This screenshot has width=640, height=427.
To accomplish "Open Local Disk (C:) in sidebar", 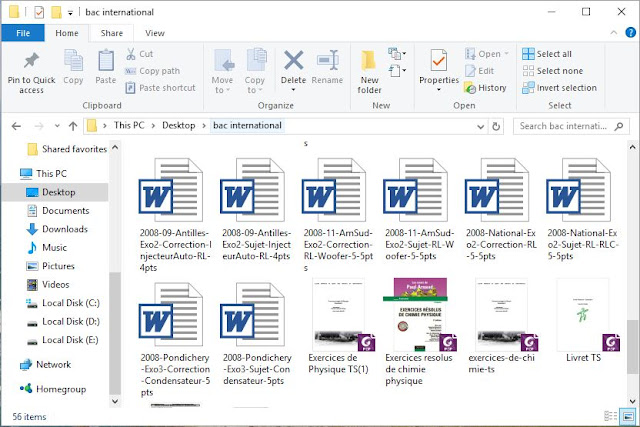I will [63, 303].
